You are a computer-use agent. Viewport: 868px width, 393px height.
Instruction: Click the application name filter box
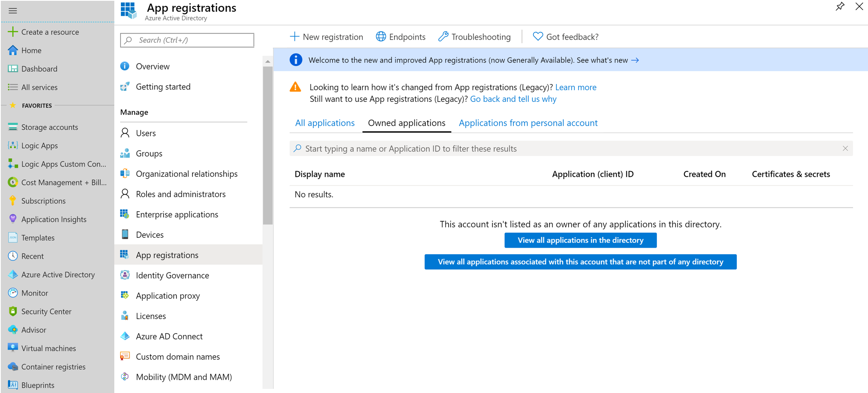[x=571, y=149]
